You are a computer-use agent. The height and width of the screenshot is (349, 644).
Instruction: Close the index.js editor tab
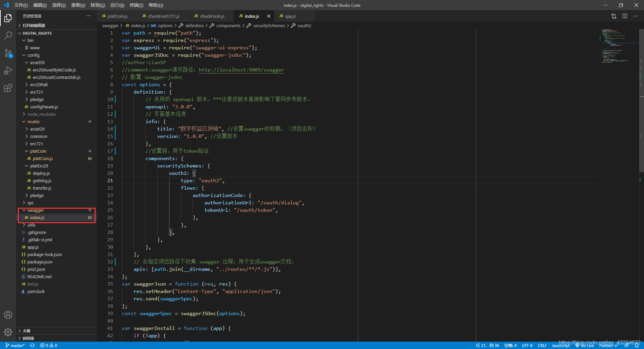coord(269,16)
